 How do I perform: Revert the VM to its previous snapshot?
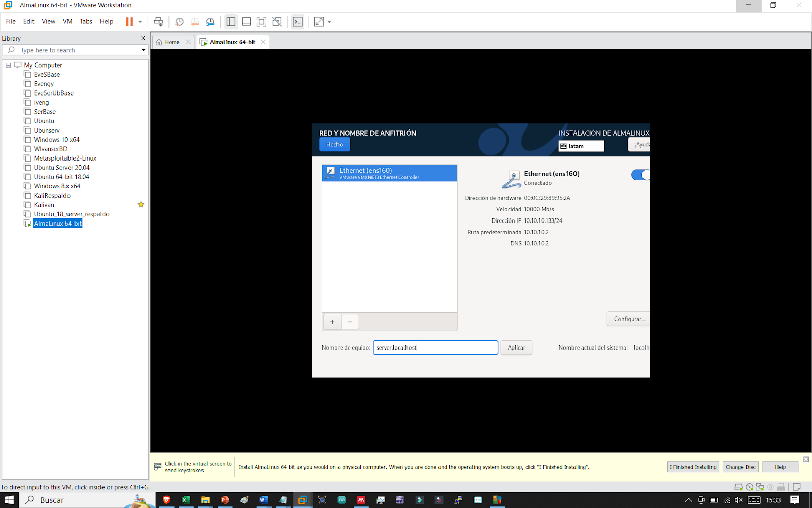195,22
